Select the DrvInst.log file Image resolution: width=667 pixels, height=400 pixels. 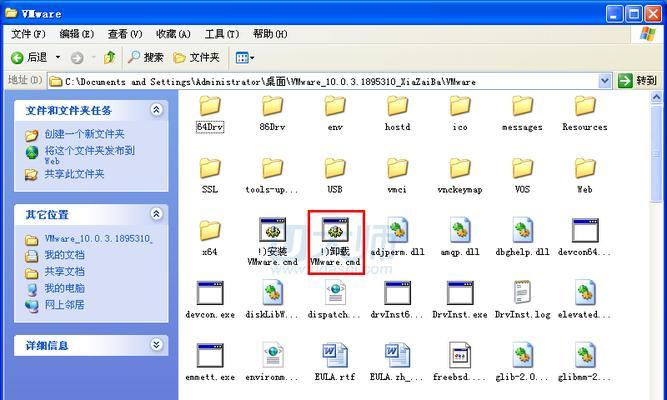(522, 300)
